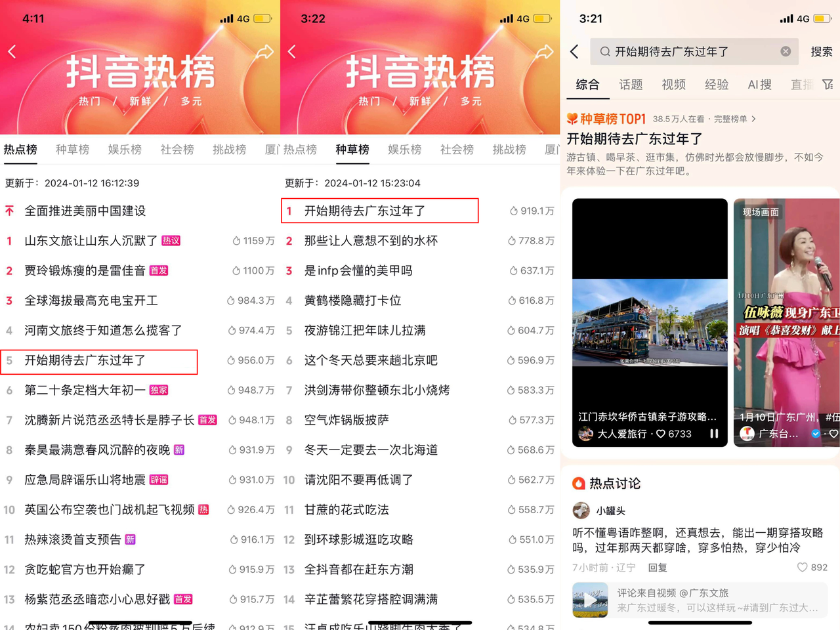840x630 pixels.
Task: Pause the 江门赤坎华侨古镇 video
Action: point(714,434)
